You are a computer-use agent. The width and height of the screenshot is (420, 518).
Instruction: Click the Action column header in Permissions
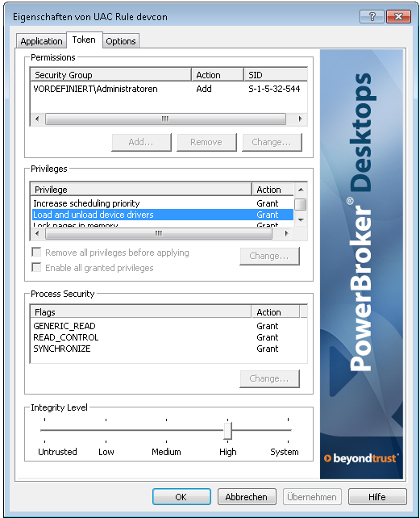pyautogui.click(x=218, y=75)
